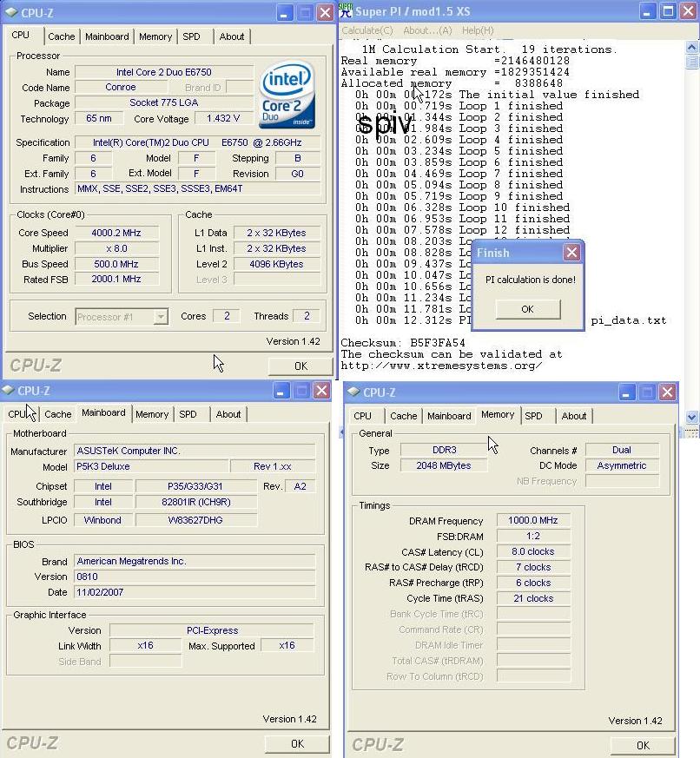The image size is (700, 758).
Task: Minimize the Memory CPU-Z window
Action: click(626, 392)
